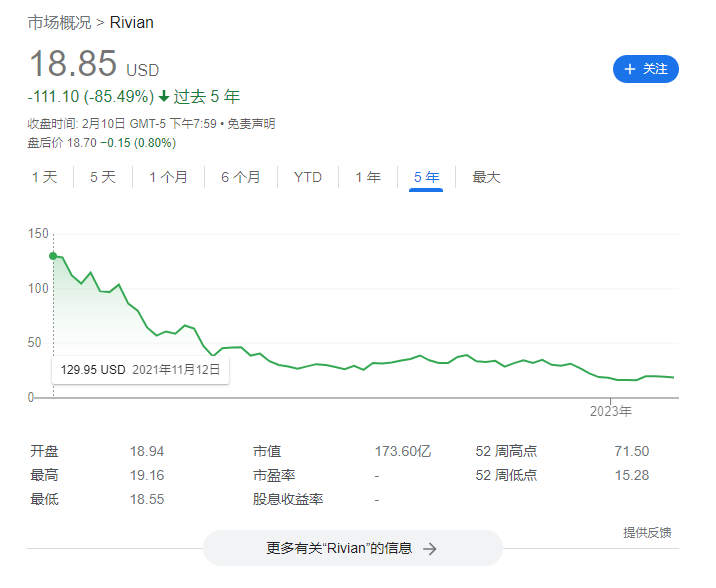The width and height of the screenshot is (716, 588).
Task: Click the 过去 5 年 period text
Action: click(206, 96)
